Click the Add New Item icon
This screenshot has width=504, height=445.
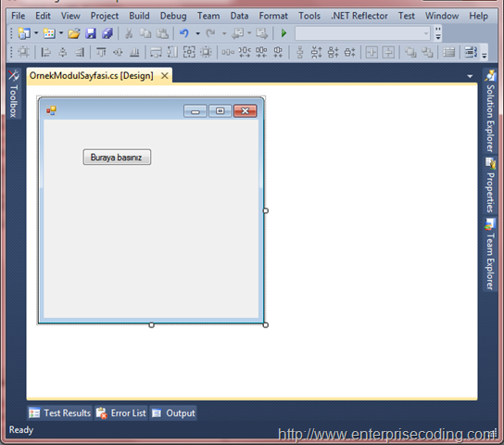(49, 33)
